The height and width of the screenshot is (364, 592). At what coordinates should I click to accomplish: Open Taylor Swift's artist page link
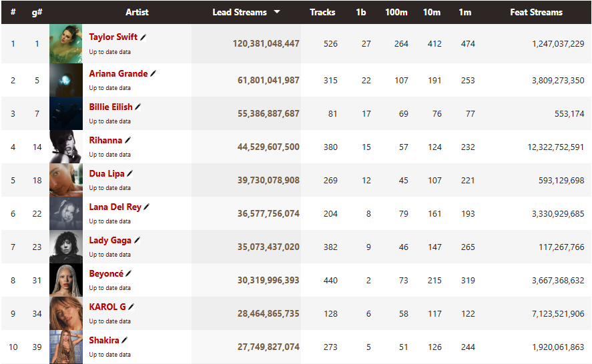(x=113, y=37)
